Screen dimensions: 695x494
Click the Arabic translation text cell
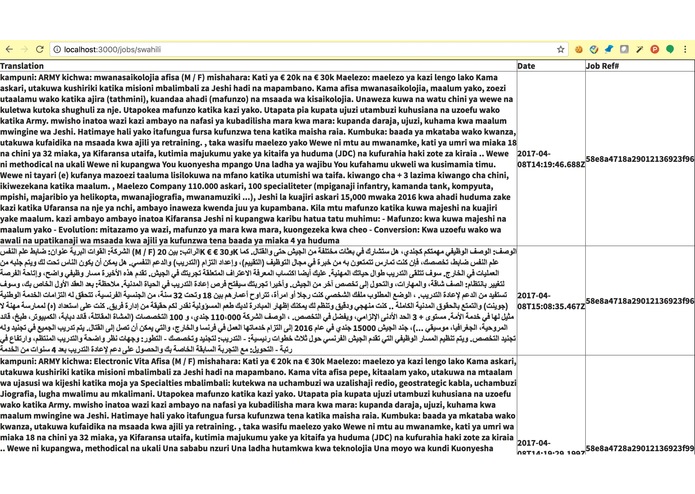(258, 300)
